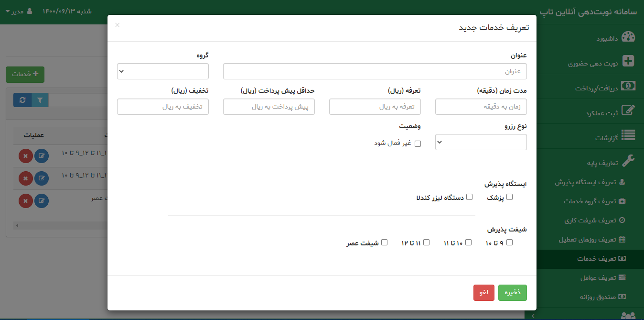Click the list icon beside گزارشات
Viewport: 644px width, 320px height.
click(628, 136)
